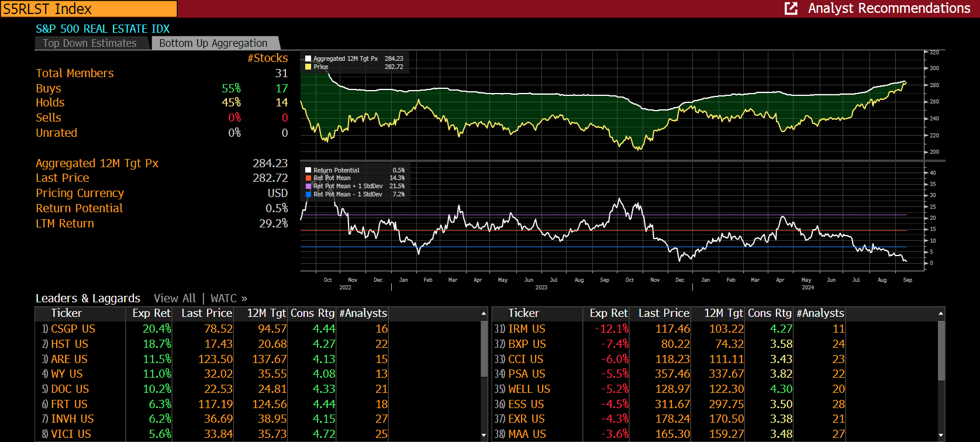Click the Sells row label
The image size is (980, 442).
[x=49, y=118]
